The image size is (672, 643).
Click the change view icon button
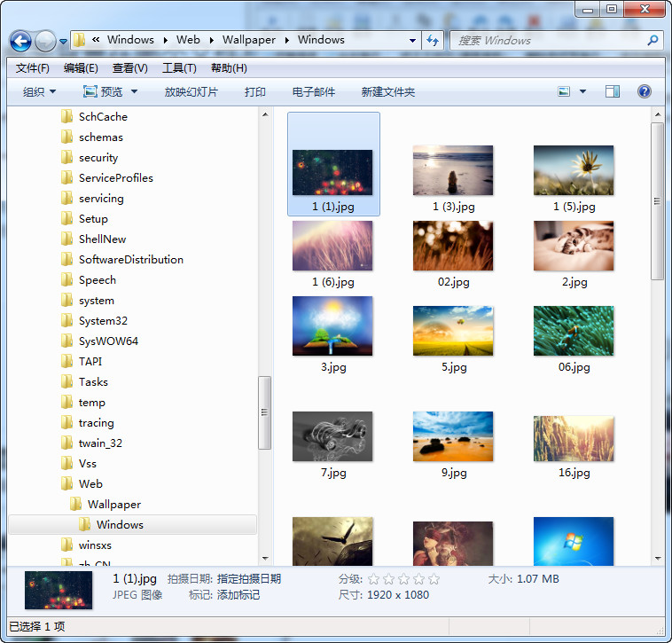tap(564, 91)
